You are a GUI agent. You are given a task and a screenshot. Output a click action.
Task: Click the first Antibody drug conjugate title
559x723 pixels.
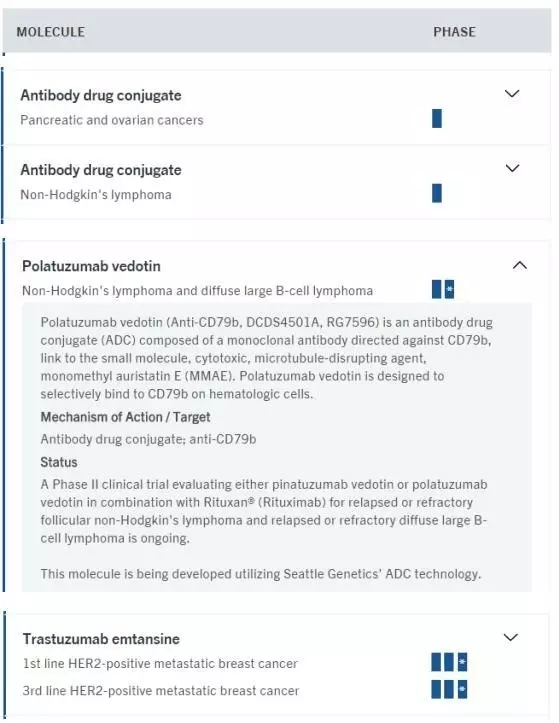click(x=101, y=95)
